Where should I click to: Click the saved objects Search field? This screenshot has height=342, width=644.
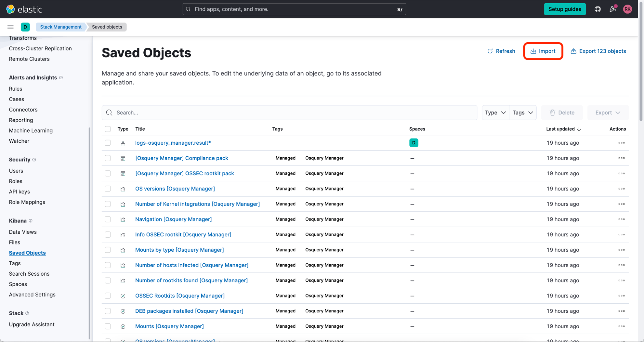click(289, 112)
